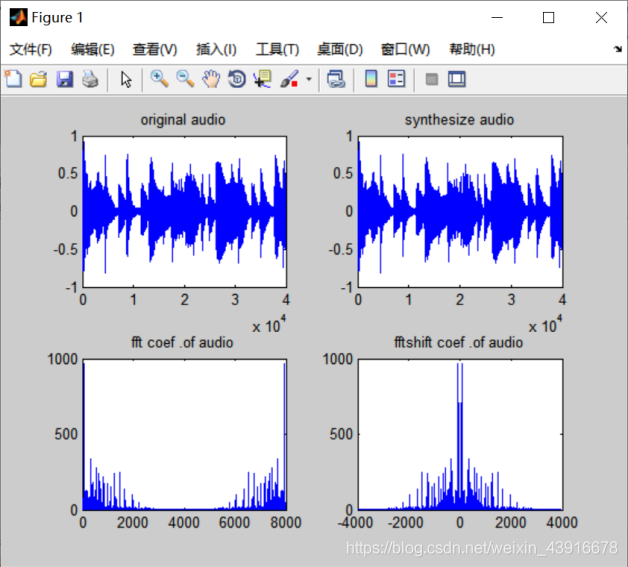Click the 6000 x-axis label of fft plot

(x=234, y=523)
